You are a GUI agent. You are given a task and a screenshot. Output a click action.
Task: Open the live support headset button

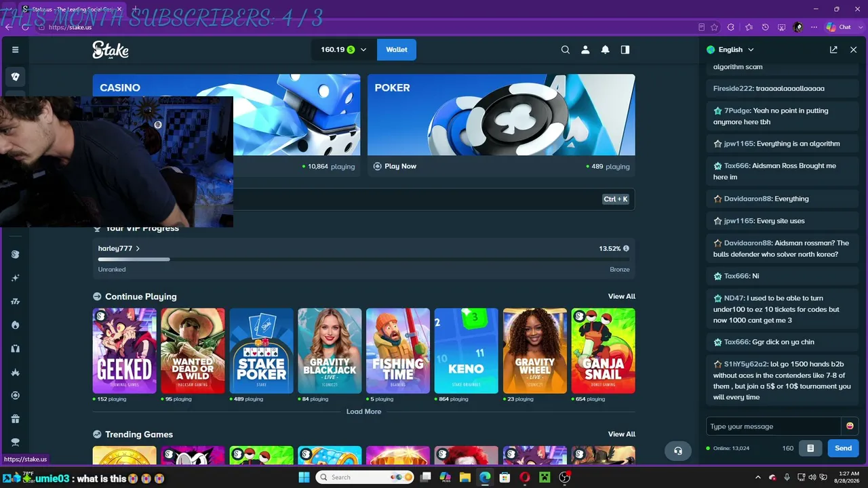coord(677,451)
